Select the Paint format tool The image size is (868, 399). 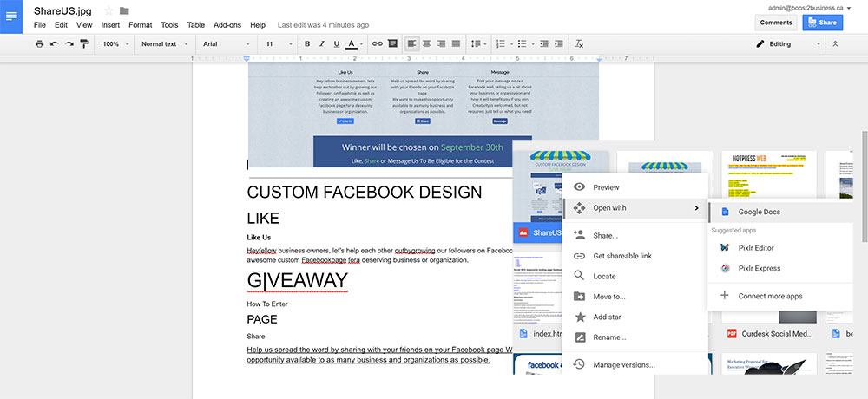tap(84, 43)
